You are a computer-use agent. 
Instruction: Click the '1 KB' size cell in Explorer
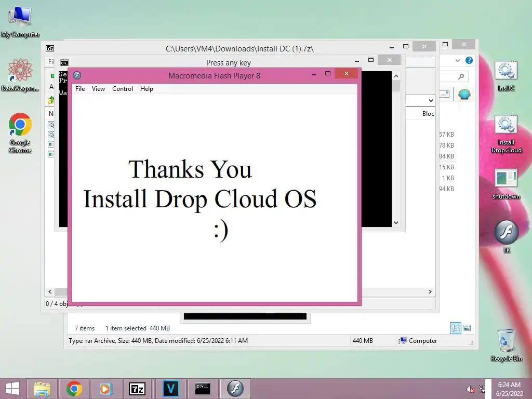[x=448, y=178]
